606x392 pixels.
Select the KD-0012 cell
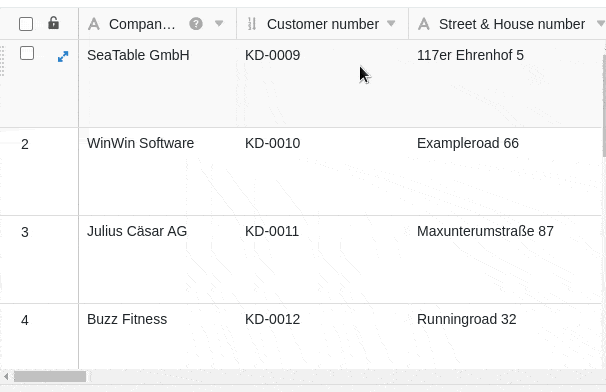tap(322, 336)
